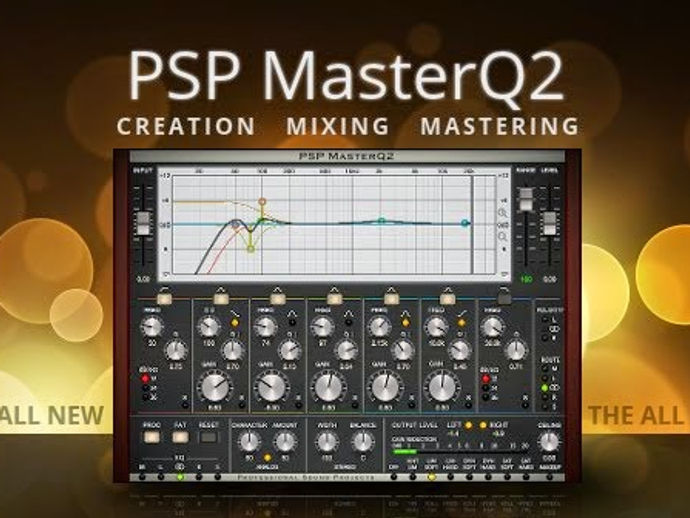Toggle the enable button above the 10.0k band
690x518 pixels.
(x=448, y=299)
